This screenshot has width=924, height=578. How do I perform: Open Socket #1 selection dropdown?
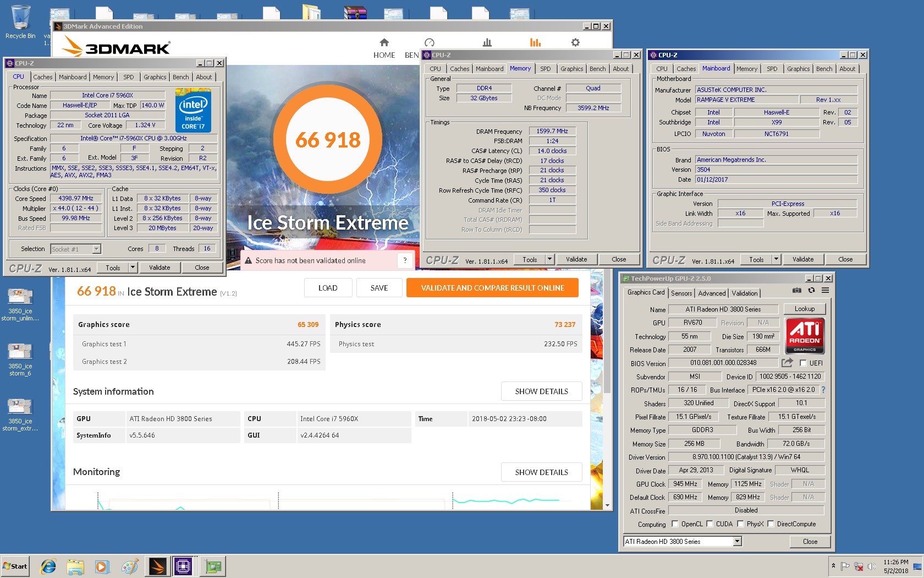pyautogui.click(x=96, y=249)
